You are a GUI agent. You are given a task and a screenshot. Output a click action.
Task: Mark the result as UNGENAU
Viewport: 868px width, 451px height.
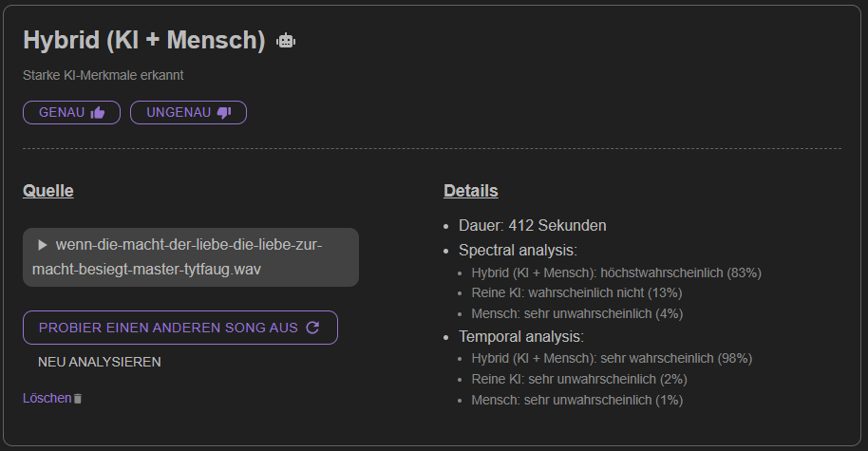tap(188, 112)
